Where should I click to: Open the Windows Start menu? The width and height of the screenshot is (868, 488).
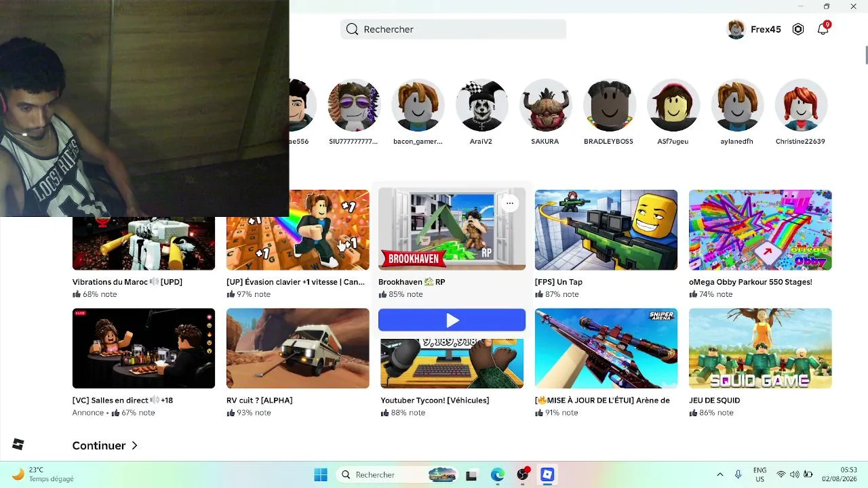click(321, 474)
